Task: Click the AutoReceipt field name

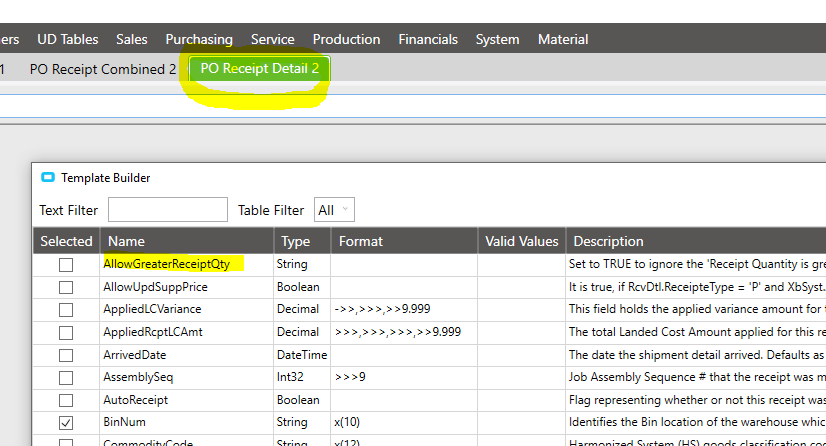Action: click(135, 400)
